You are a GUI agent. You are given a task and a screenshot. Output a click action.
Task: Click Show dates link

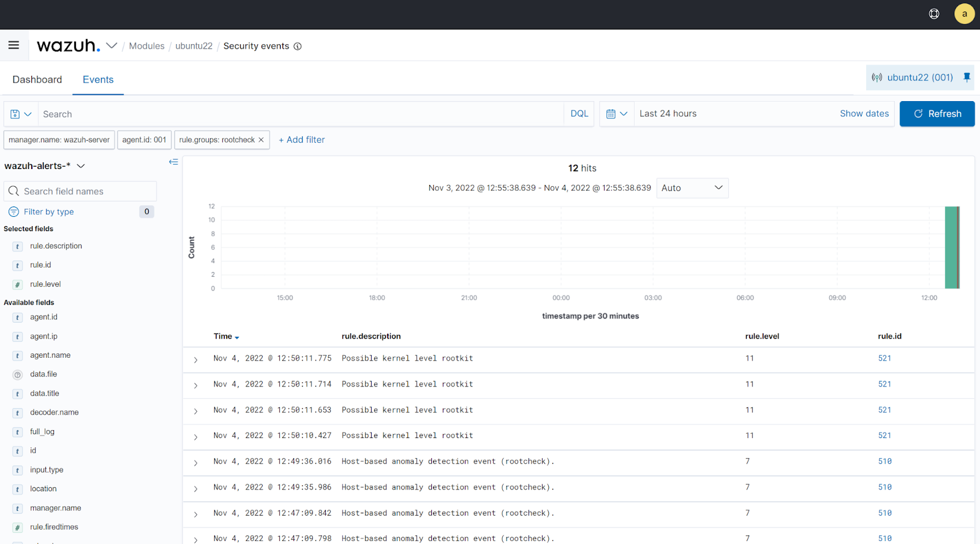(864, 113)
